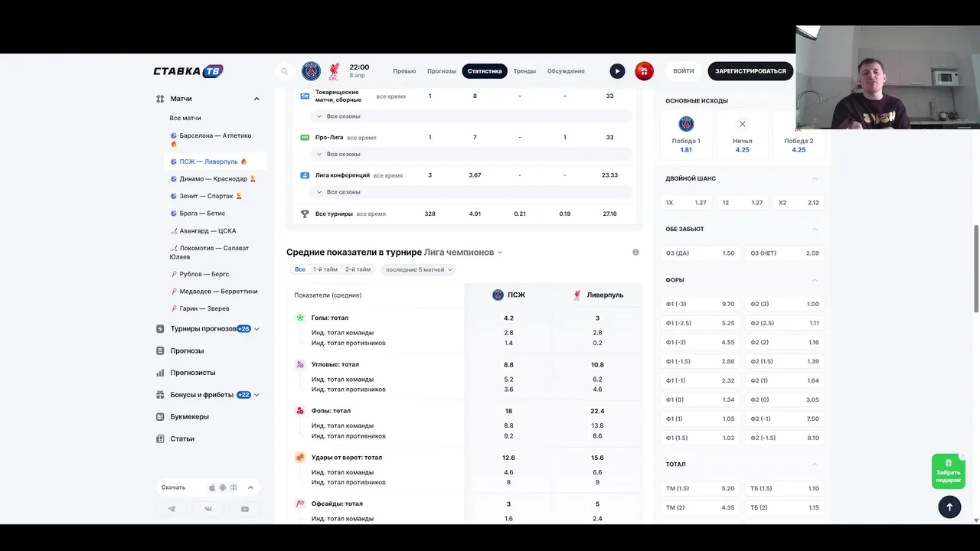Click the scroll-to-top arrow button
The width and height of the screenshot is (980, 551).
[x=949, y=507]
